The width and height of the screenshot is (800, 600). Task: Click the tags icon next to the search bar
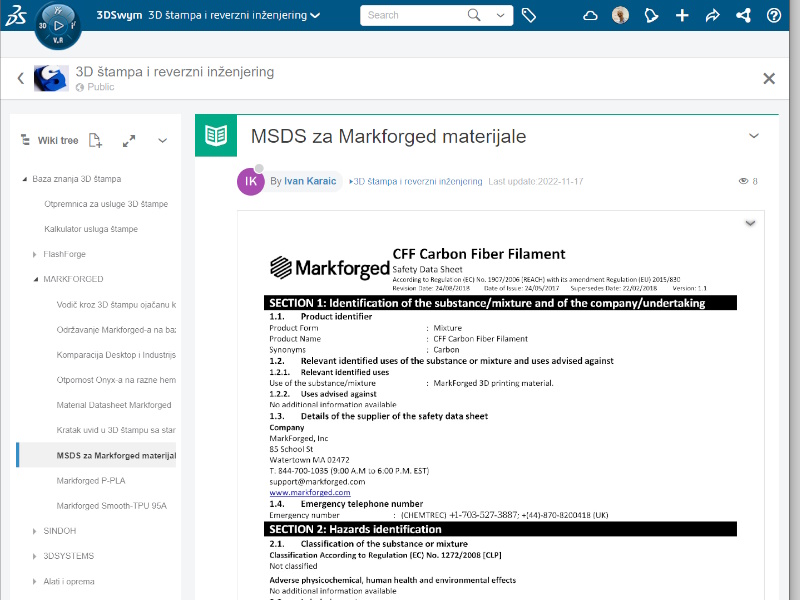point(529,15)
